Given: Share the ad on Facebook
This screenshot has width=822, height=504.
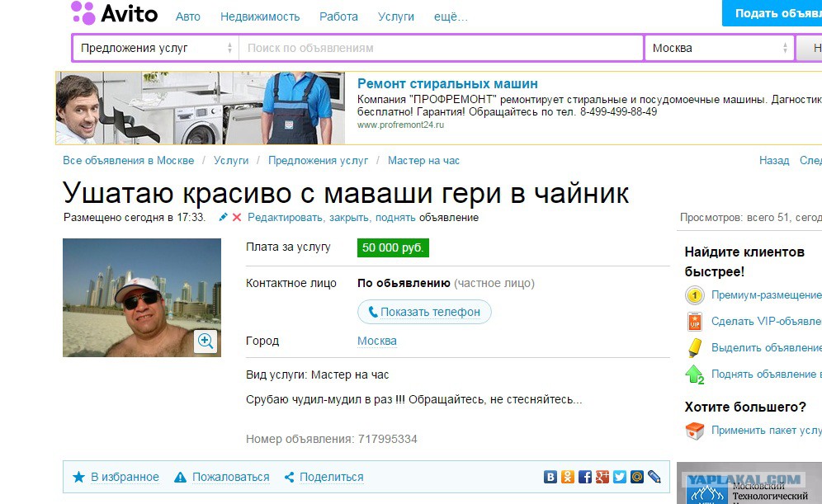Looking at the screenshot, I should tap(585, 477).
